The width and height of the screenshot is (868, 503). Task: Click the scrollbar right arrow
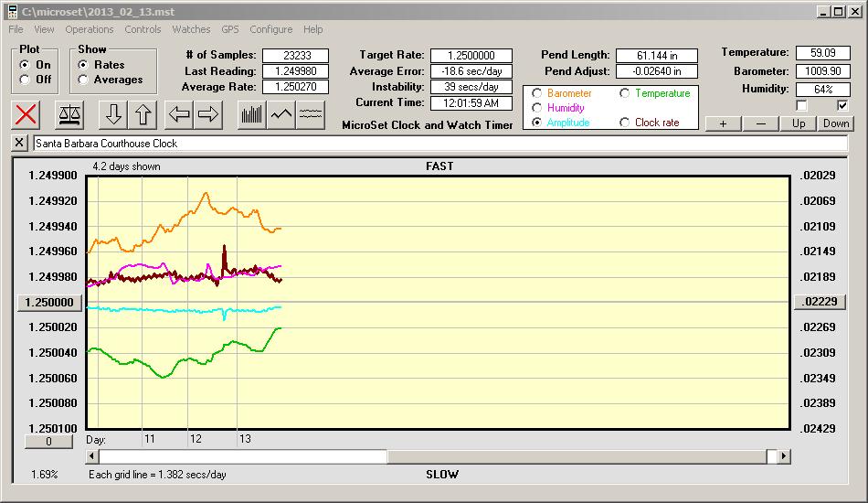783,456
